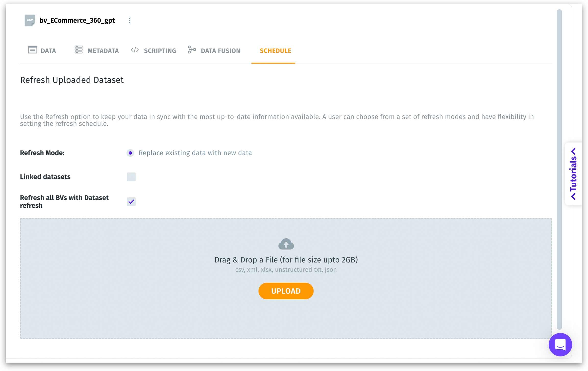588x371 pixels.
Task: Click the CSV file icon
Action: click(x=30, y=20)
